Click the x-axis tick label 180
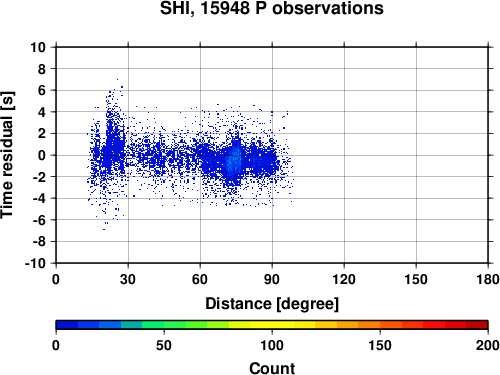The image size is (500, 375). (x=488, y=279)
